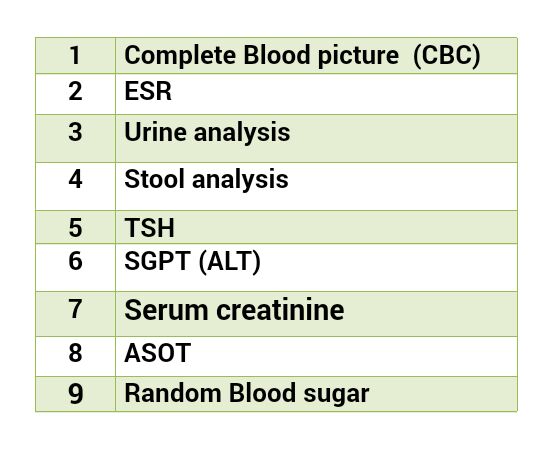Click the word ALT in parentheses
The width and height of the screenshot is (553, 454).
230,261
